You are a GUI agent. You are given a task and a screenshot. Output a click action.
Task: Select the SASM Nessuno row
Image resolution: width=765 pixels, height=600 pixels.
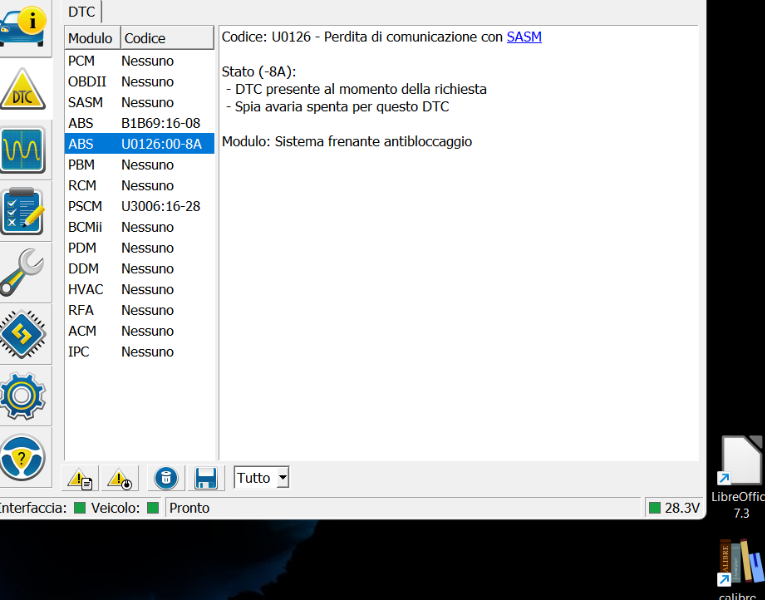(140, 102)
